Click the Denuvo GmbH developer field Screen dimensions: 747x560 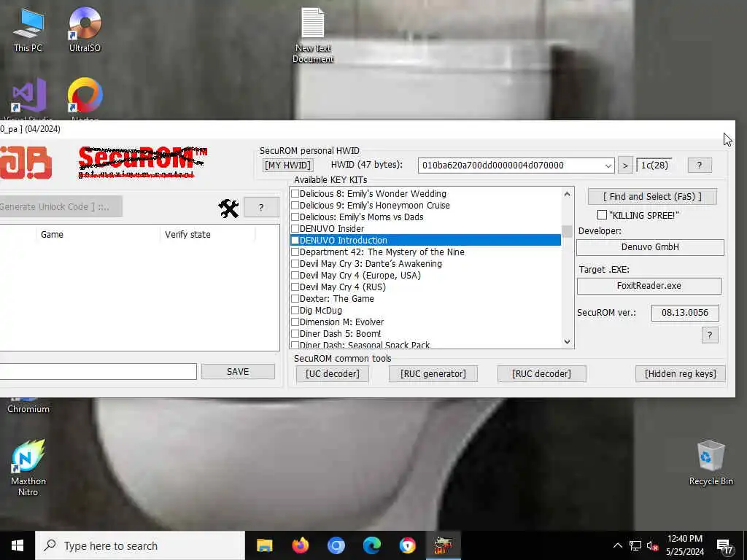pos(650,247)
